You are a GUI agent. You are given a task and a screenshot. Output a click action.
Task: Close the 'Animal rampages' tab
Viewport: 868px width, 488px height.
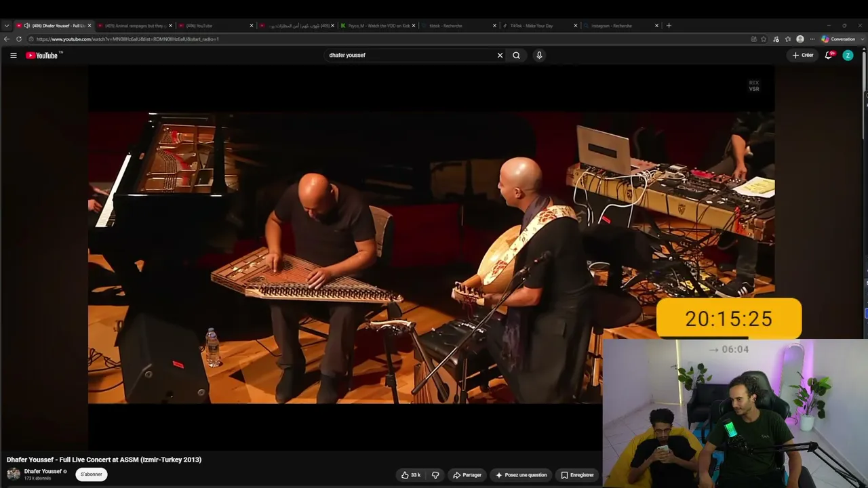pyautogui.click(x=170, y=26)
